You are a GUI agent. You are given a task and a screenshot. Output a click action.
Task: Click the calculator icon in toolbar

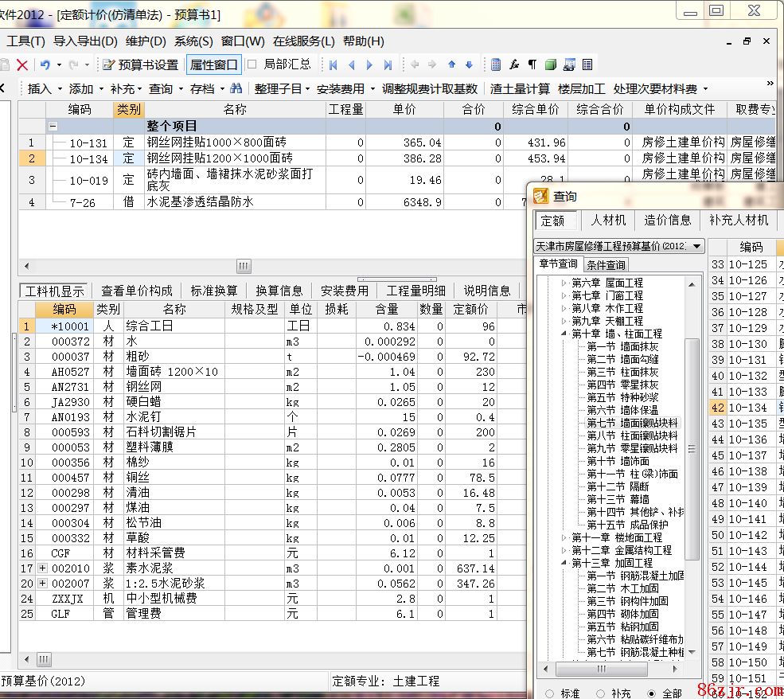tap(496, 65)
